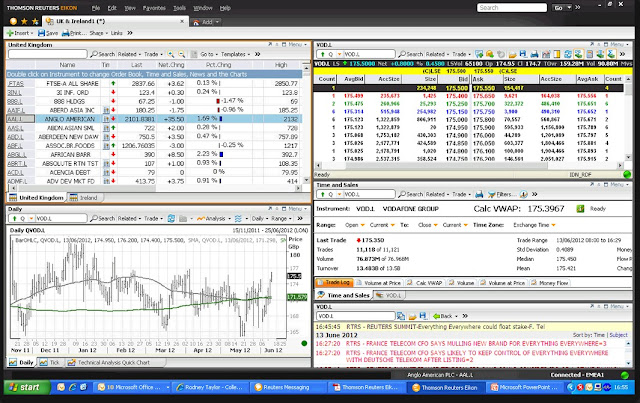Click the AAL.L instrument link

(x=15, y=119)
